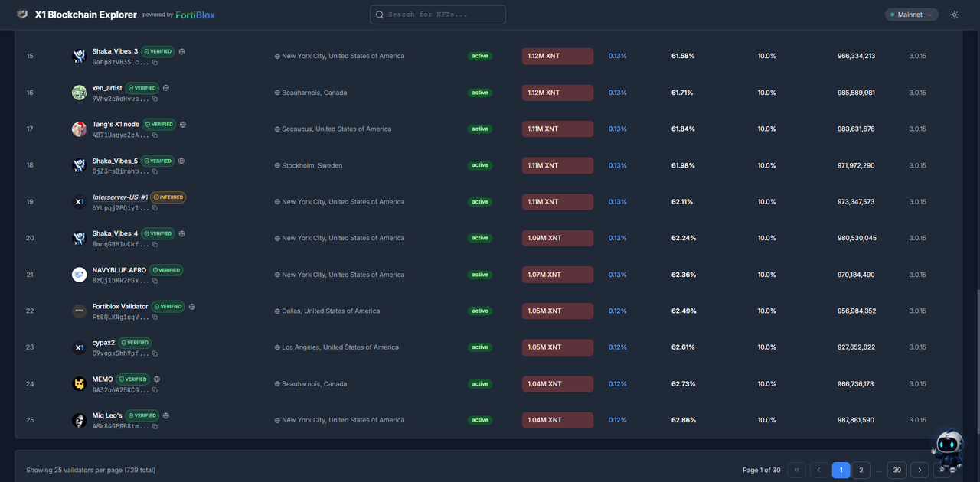This screenshot has width=980, height=482.
Task: Click Stockholm, Sweden location text
Action: pyautogui.click(x=312, y=165)
